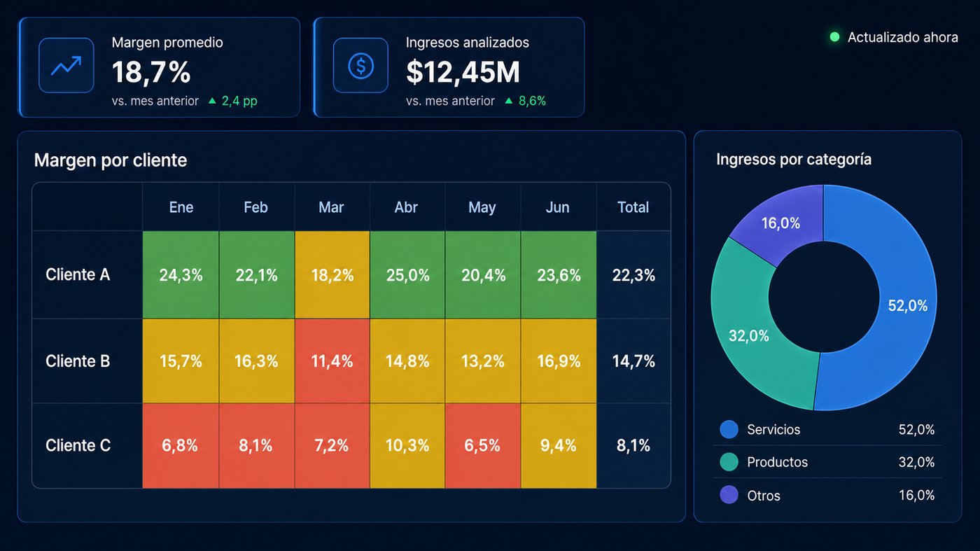Click the Servicios legend label
980x551 pixels.
click(773, 429)
